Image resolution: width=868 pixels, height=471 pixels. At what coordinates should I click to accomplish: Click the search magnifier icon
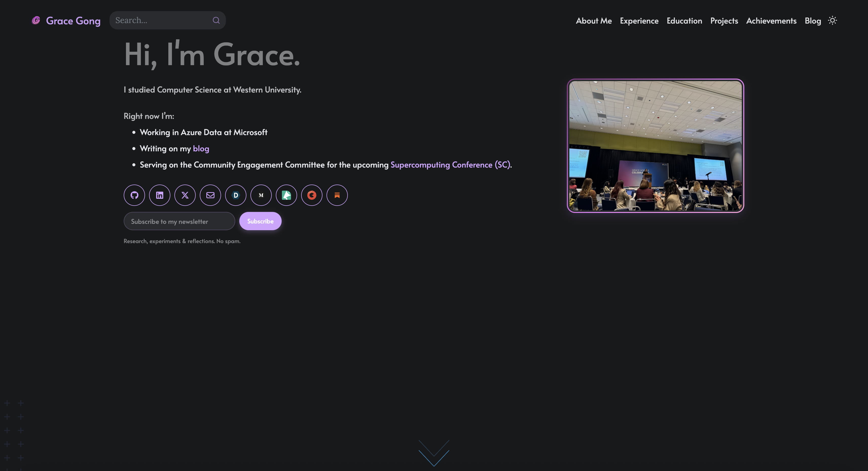(216, 20)
